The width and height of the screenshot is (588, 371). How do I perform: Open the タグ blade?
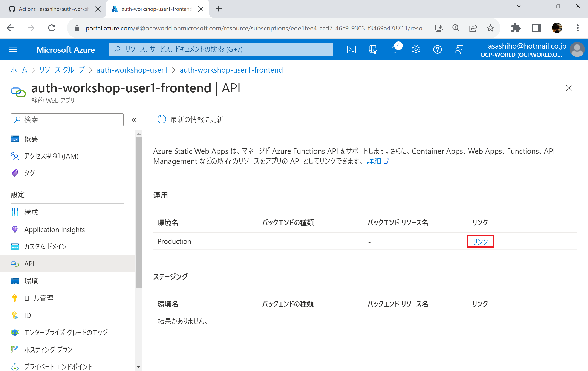tap(29, 173)
